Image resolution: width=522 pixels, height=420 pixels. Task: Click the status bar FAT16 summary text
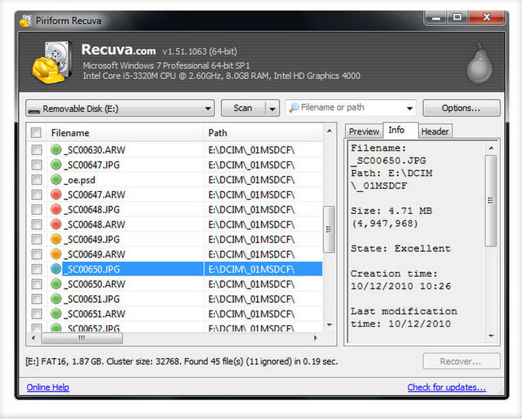pos(182,361)
